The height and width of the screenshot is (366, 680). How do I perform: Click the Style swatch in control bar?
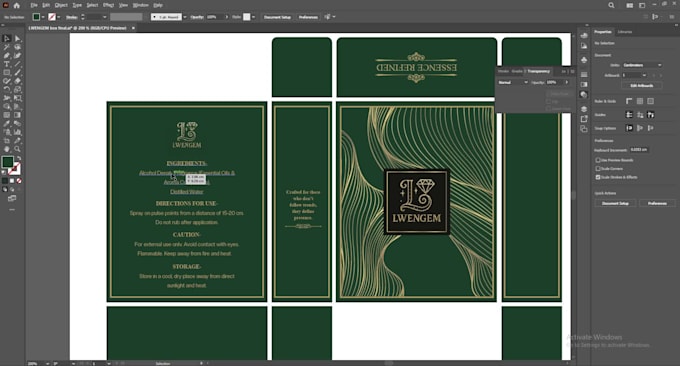tap(246, 17)
